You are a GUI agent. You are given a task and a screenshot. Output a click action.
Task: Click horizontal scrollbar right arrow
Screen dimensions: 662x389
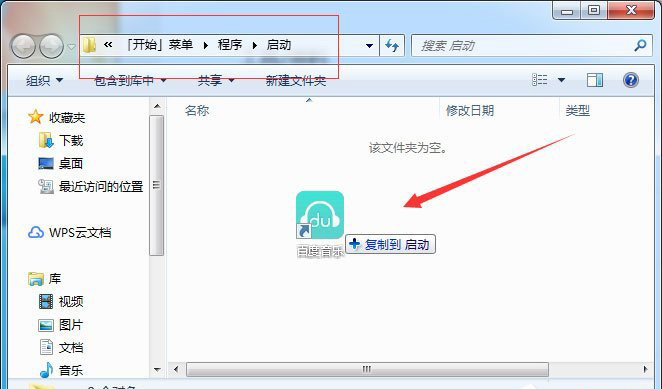tap(645, 369)
